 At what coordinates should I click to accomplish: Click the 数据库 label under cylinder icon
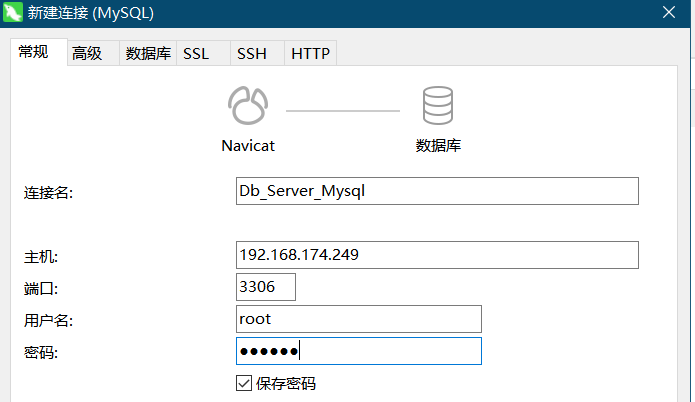(x=438, y=145)
